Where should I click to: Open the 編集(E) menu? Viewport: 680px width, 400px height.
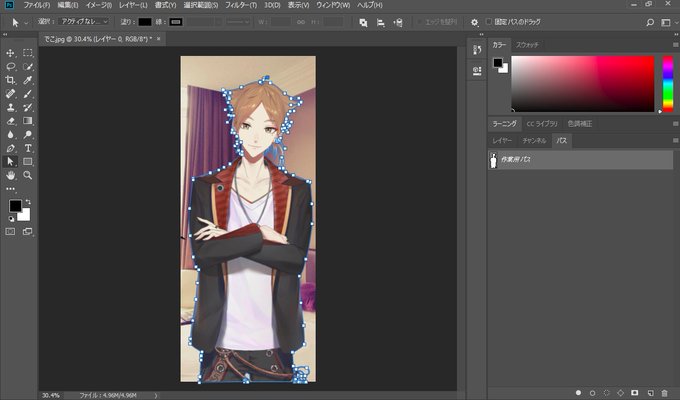tap(68, 5)
